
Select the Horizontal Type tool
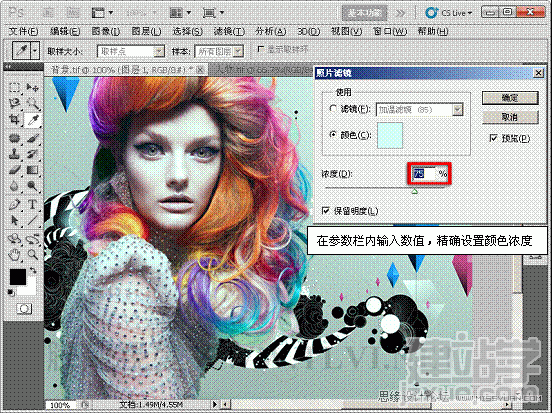pos(32,204)
